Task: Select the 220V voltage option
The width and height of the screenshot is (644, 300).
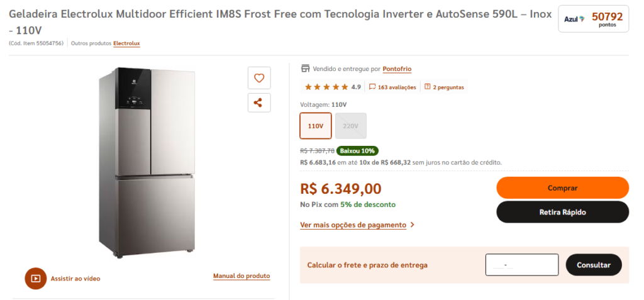Action: [350, 126]
